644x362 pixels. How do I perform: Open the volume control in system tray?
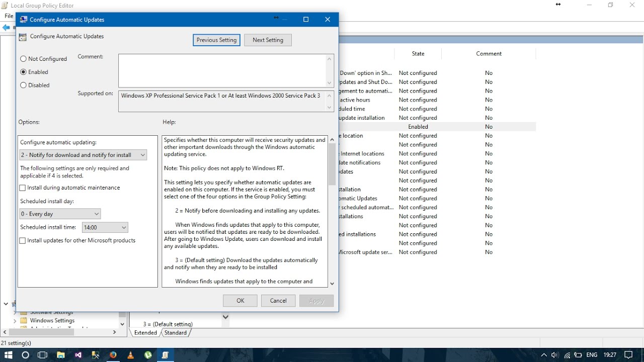[x=555, y=355]
